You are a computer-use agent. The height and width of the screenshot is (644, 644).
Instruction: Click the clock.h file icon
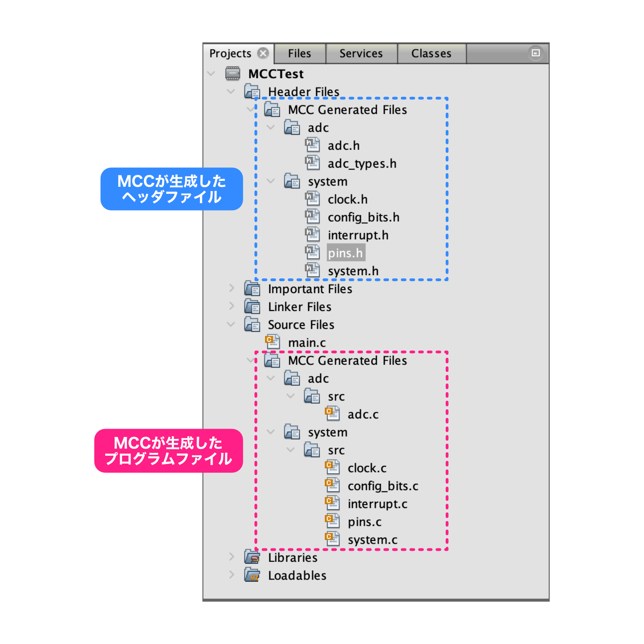pos(312,199)
